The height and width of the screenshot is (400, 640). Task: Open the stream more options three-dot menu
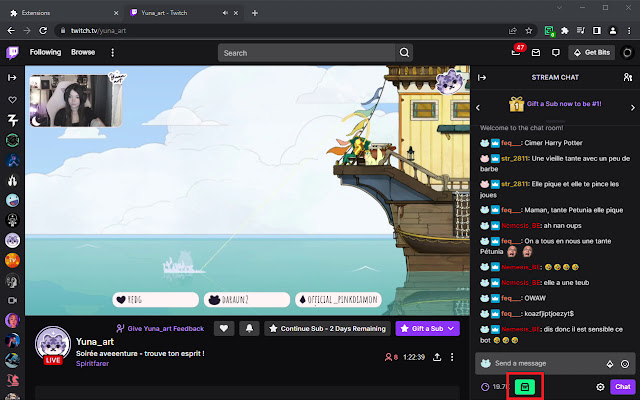click(452, 357)
